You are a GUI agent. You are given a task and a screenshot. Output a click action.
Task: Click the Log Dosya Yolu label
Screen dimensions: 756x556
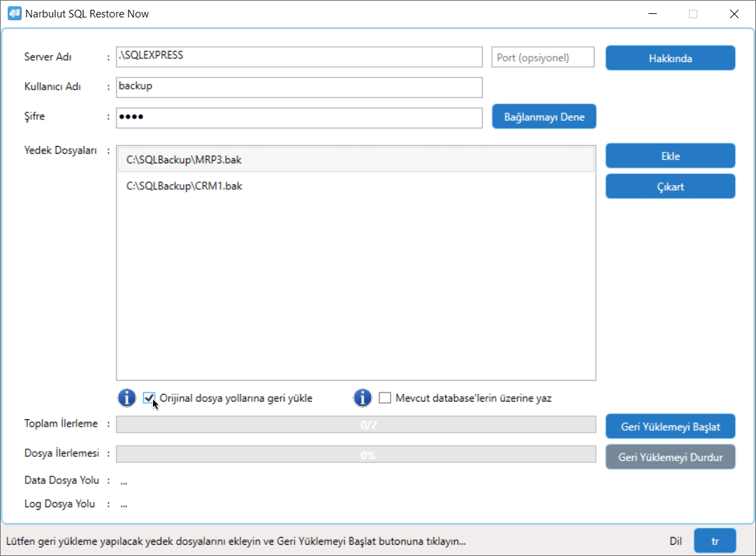click(59, 504)
